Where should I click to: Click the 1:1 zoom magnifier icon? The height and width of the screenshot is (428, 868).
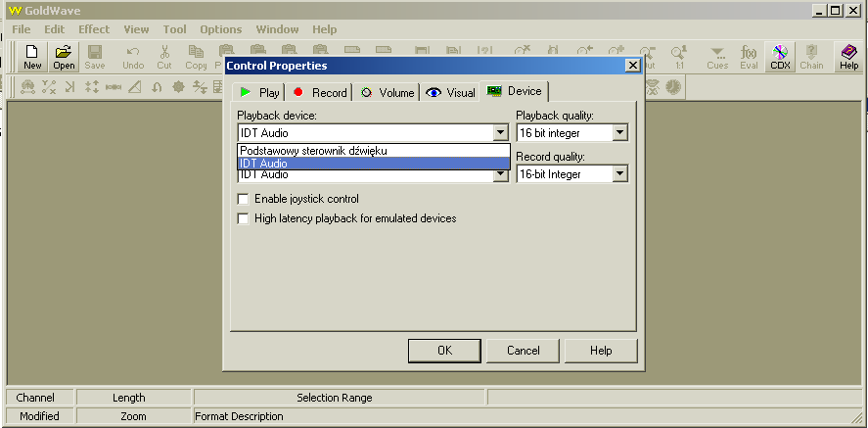(x=679, y=58)
